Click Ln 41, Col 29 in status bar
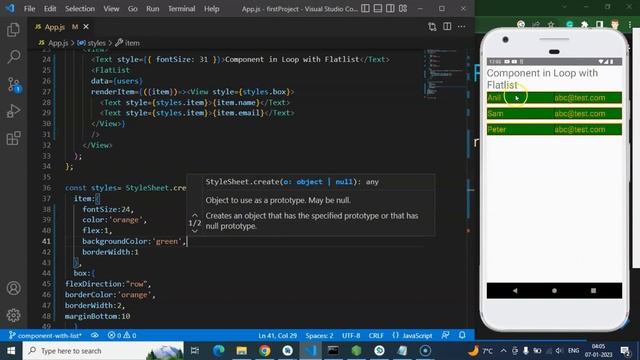 pyautogui.click(x=278, y=336)
